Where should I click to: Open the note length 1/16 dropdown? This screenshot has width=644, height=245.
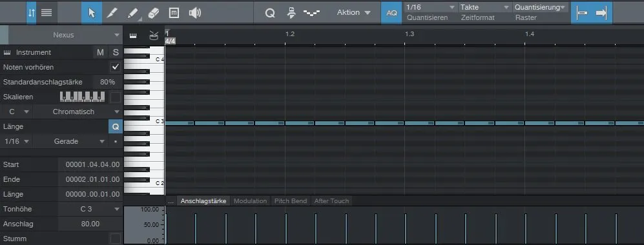coord(16,141)
